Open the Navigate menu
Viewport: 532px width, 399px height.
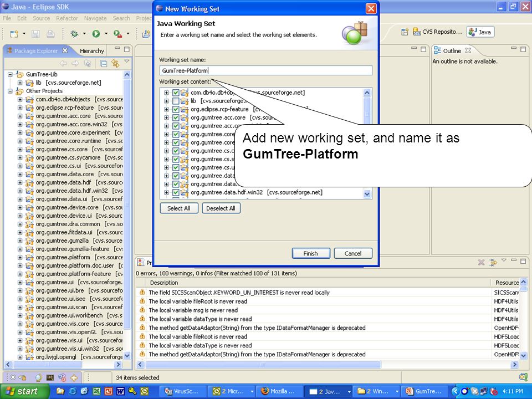95,18
